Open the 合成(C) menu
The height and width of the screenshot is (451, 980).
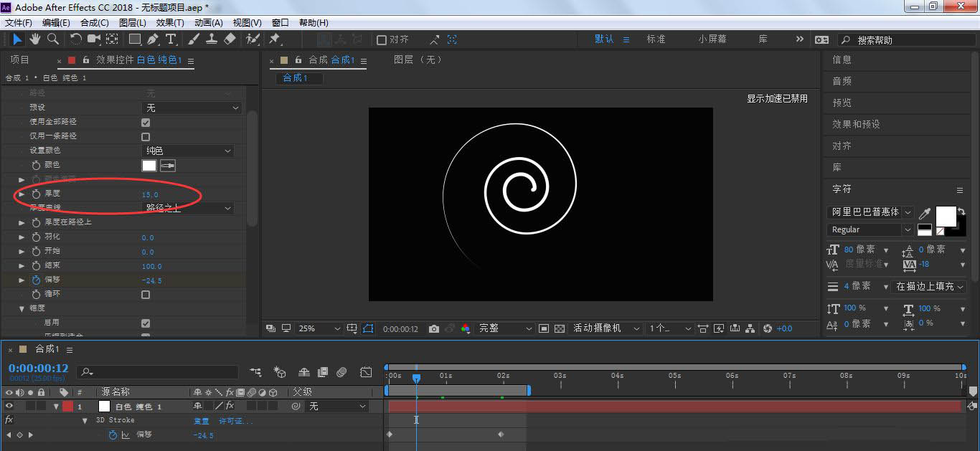(x=94, y=23)
